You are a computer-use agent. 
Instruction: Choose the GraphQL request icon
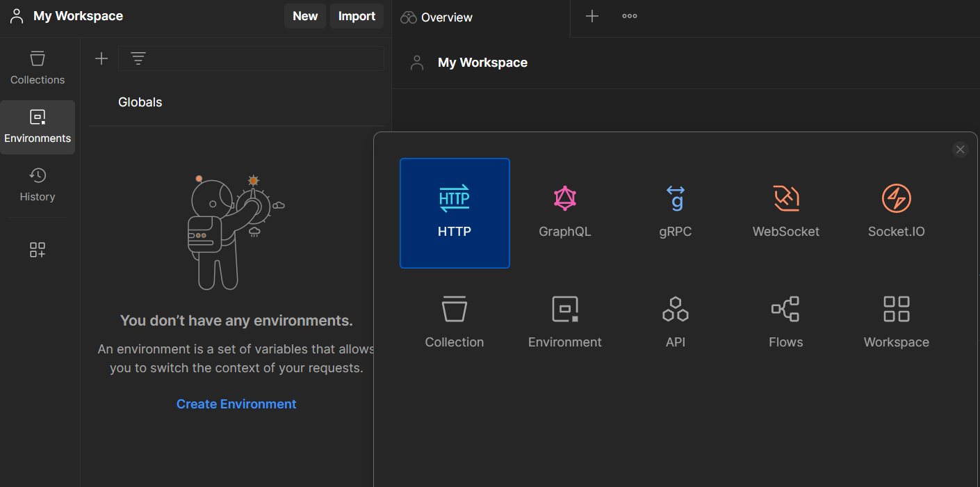click(565, 198)
